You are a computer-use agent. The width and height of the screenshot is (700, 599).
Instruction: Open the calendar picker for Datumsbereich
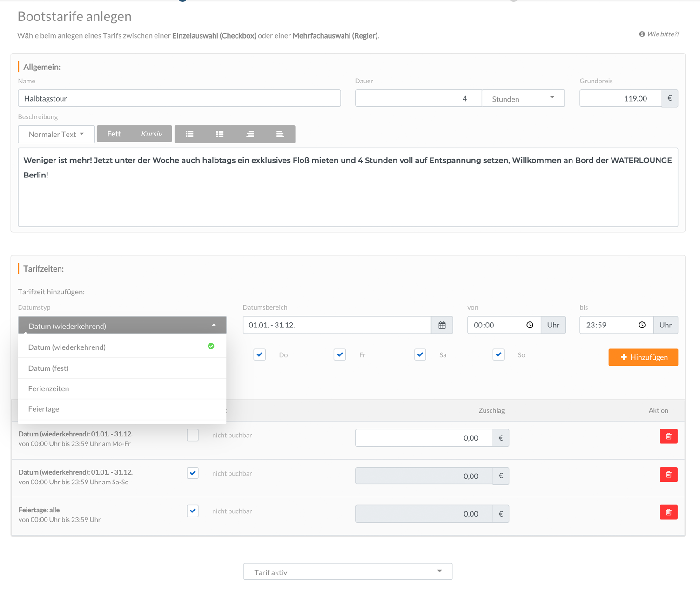pyautogui.click(x=442, y=325)
